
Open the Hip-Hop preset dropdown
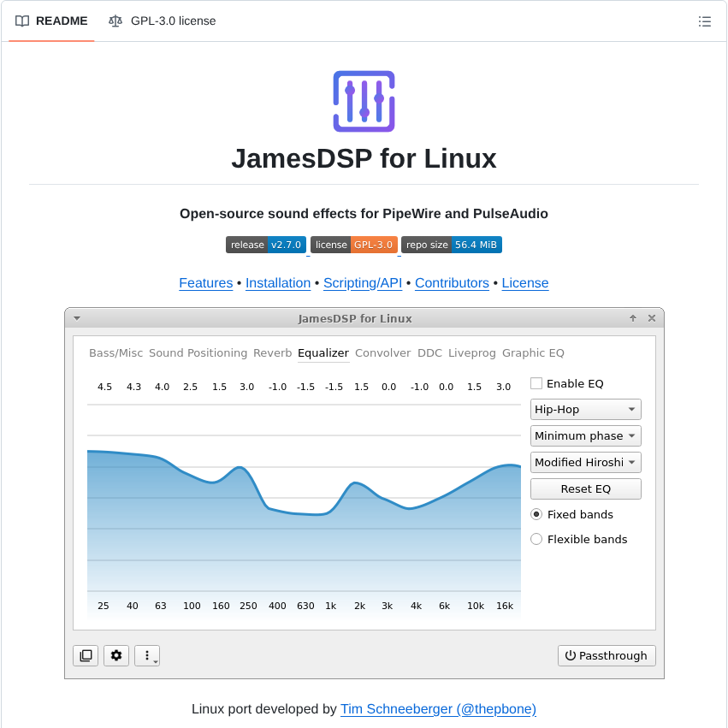[x=585, y=409]
